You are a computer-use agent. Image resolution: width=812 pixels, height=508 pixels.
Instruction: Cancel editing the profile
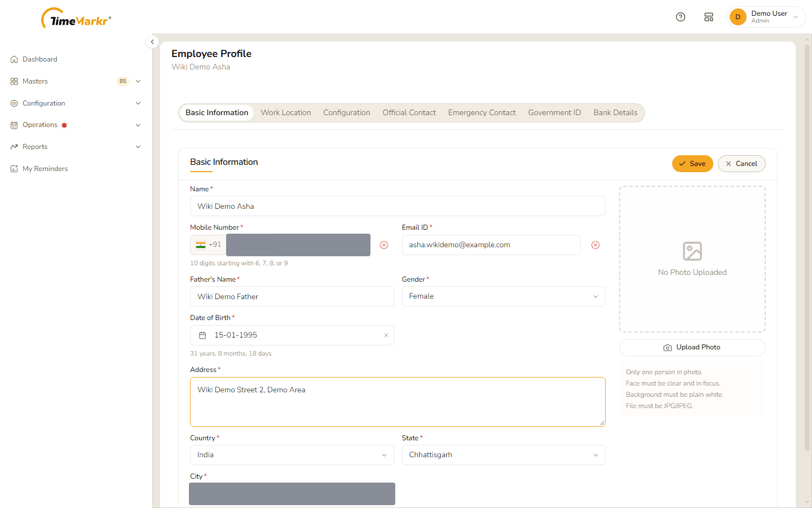(x=742, y=164)
